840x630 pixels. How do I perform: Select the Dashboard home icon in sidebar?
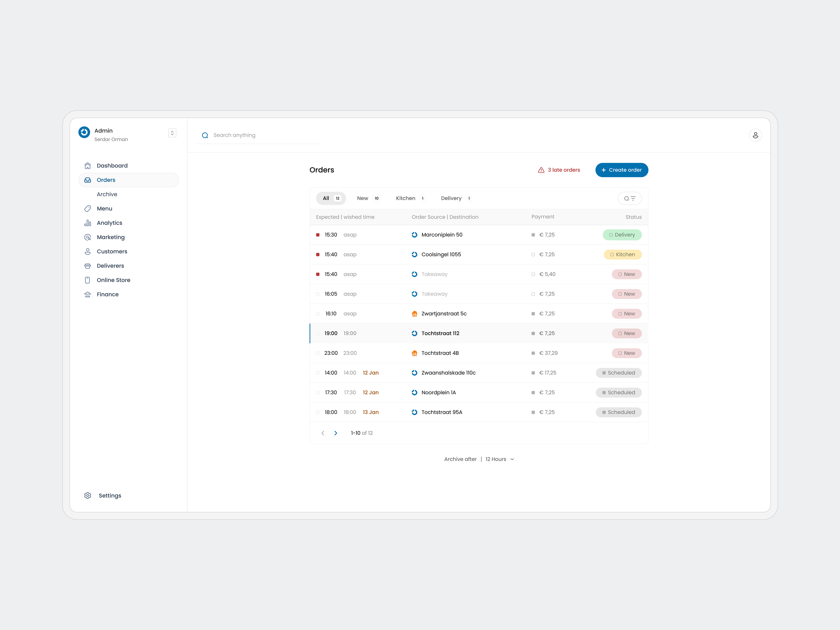tap(88, 166)
